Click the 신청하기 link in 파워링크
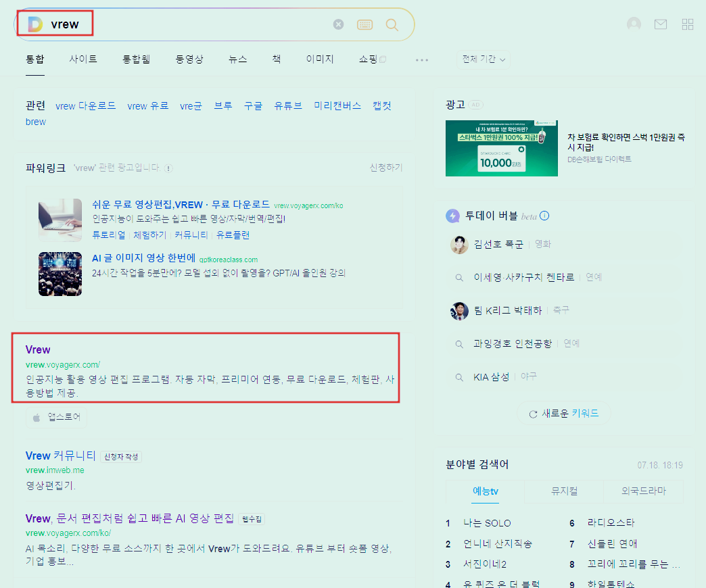 tap(386, 168)
